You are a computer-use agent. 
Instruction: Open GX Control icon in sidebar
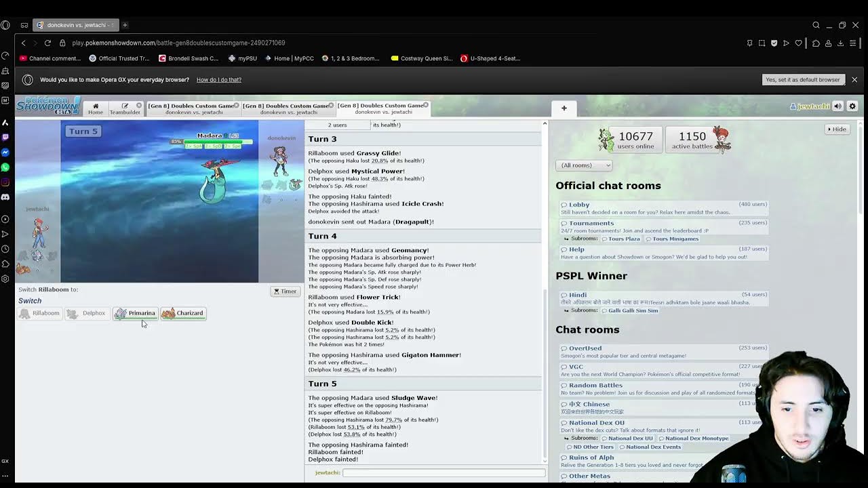pos(5,461)
